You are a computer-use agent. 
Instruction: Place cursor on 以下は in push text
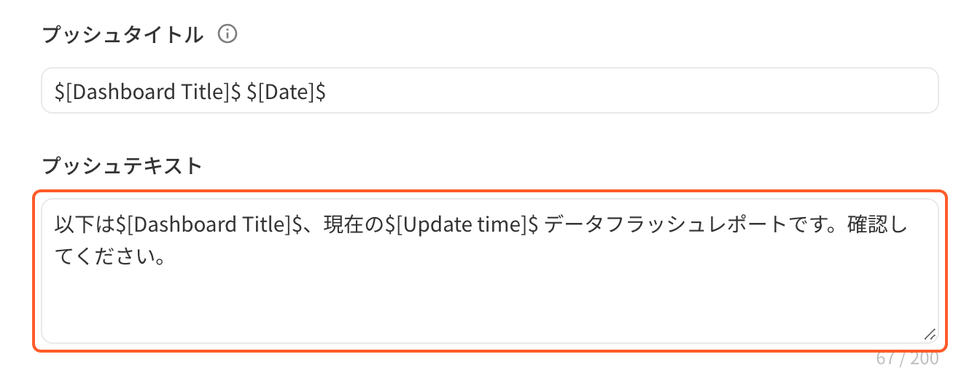click(85, 225)
